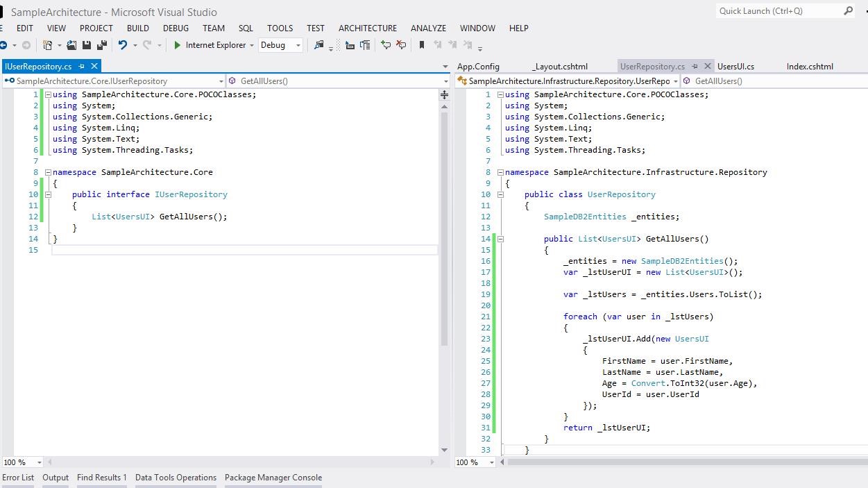Click the Redo arrow icon

[x=147, y=45]
